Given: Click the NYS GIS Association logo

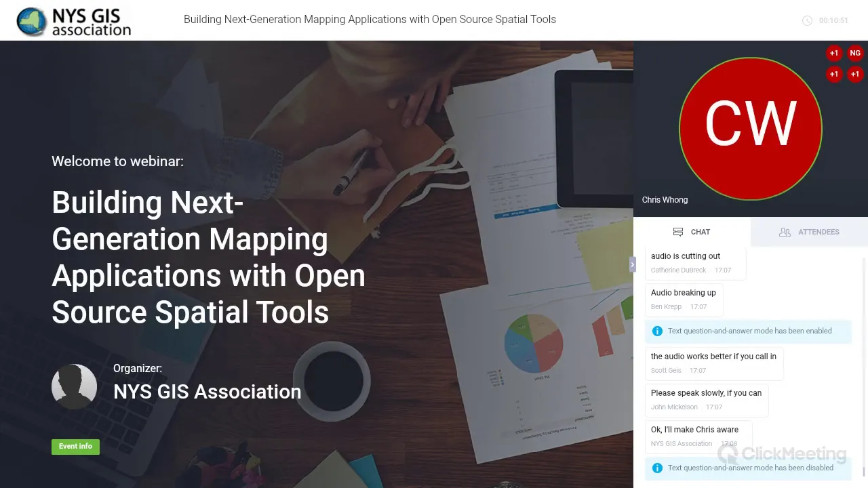Looking at the screenshot, I should click(73, 21).
